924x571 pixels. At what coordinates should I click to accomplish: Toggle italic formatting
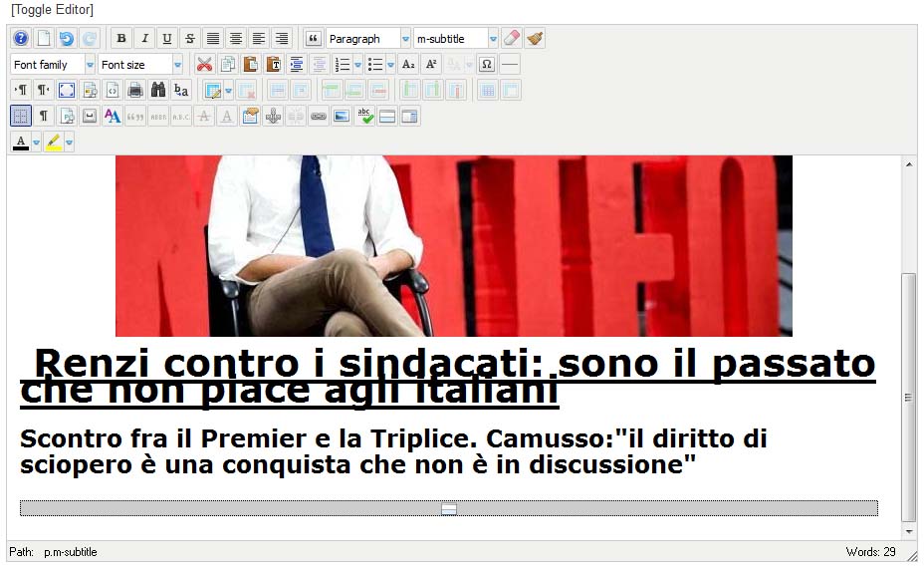pyautogui.click(x=144, y=39)
